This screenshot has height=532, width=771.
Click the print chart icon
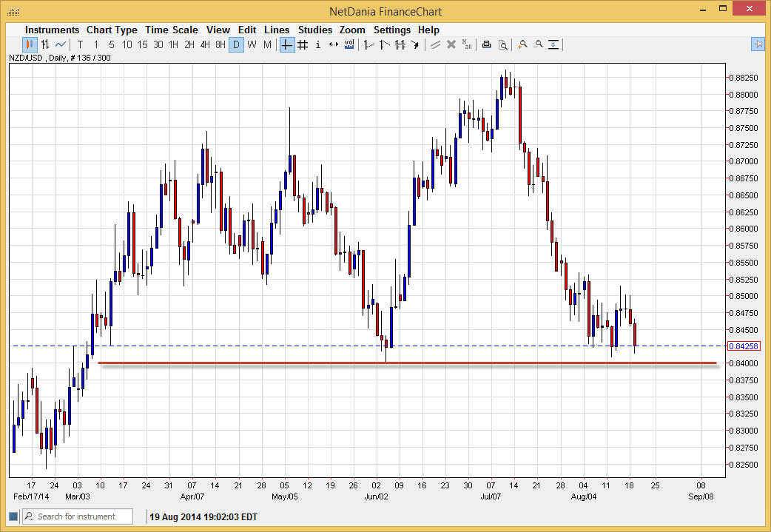pos(486,45)
